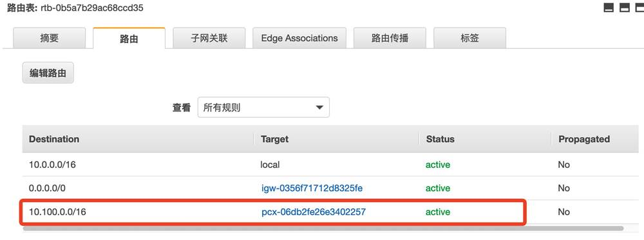Screen dimensions: 644x240
Task: Select the middle split-panel layout icon
Action: pos(625,7)
